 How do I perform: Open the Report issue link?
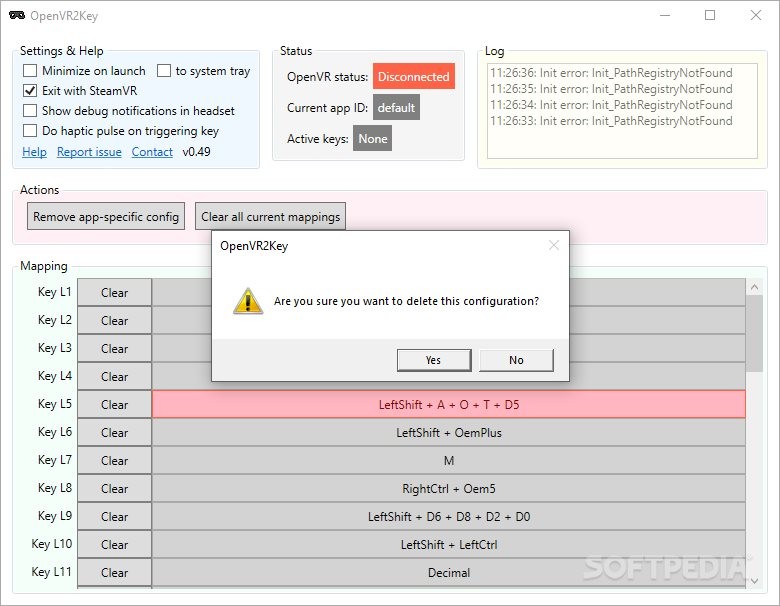(x=89, y=152)
